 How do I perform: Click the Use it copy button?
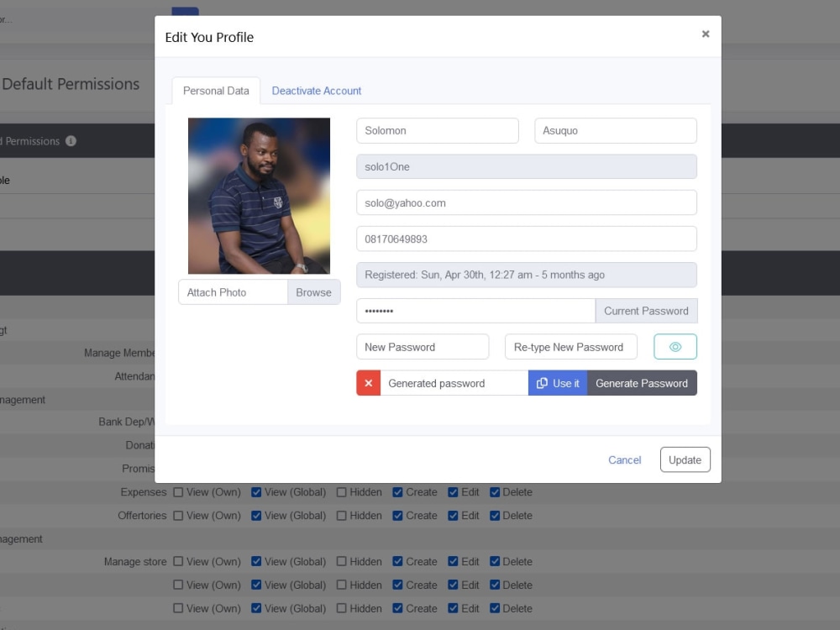pyautogui.click(x=558, y=383)
